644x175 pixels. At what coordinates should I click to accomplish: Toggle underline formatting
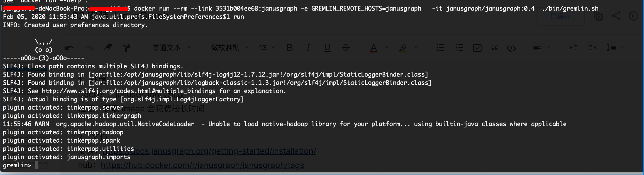pyautogui.click(x=327, y=47)
